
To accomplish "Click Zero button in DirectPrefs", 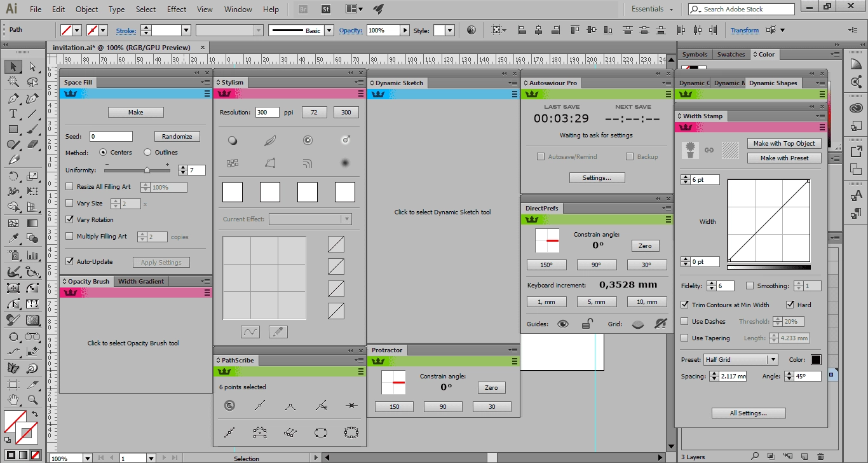I will [645, 245].
